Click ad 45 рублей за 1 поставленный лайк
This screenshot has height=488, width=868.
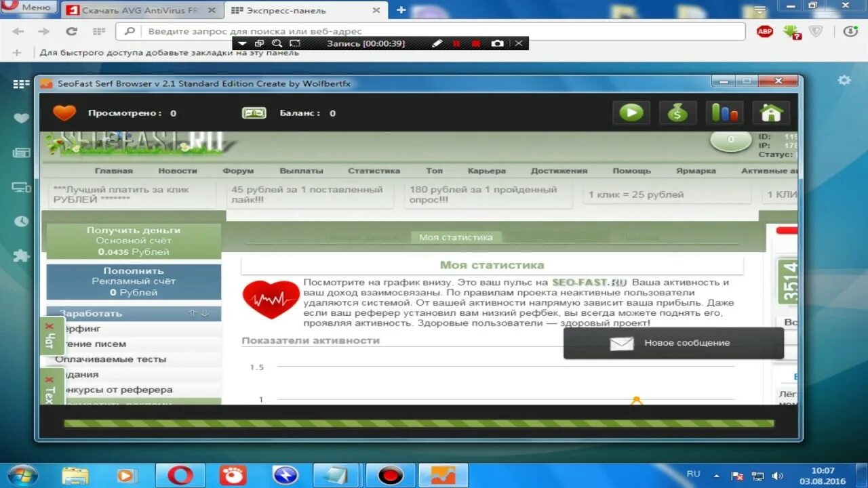[x=310, y=195]
